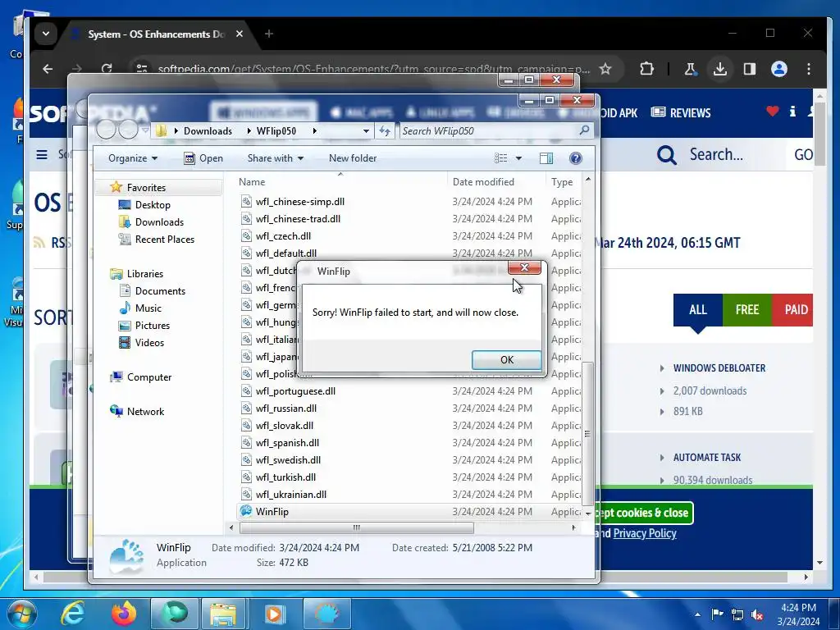
Task: Sort files by Date modified column
Action: (x=482, y=181)
